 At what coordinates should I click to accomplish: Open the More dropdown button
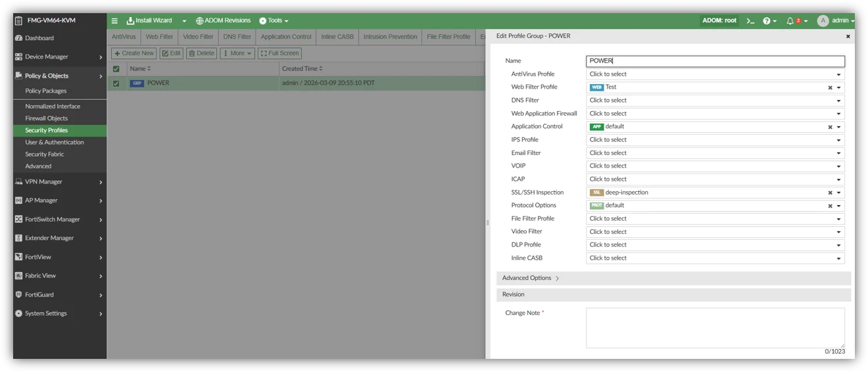237,53
